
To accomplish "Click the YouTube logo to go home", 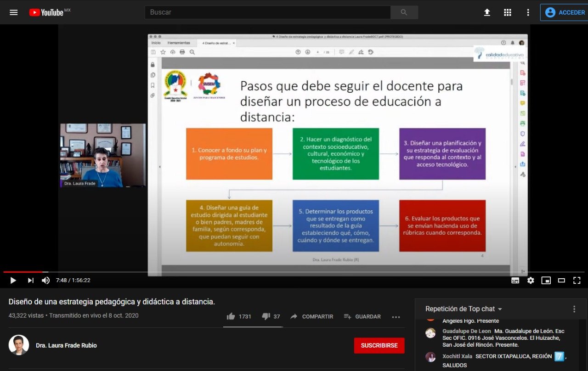I will point(46,12).
